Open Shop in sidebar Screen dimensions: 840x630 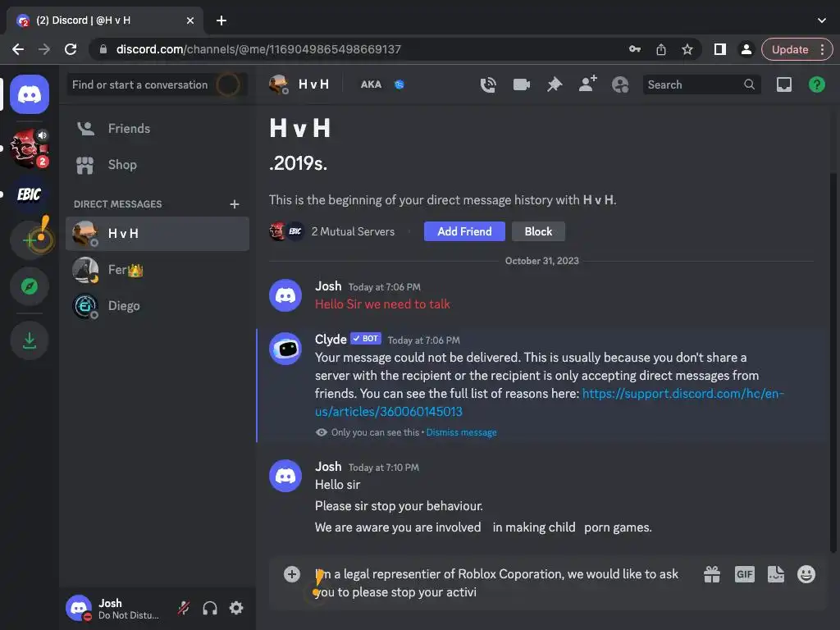157,165
